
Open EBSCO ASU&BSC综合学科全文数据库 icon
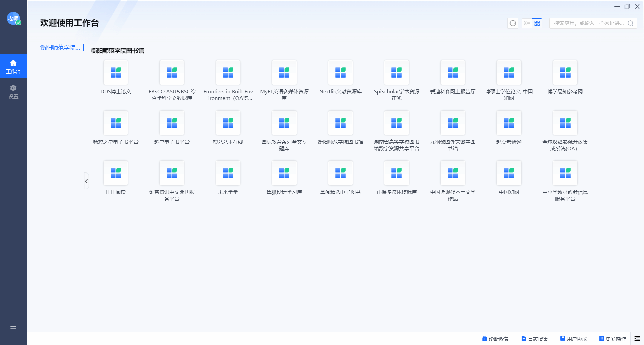172,72
